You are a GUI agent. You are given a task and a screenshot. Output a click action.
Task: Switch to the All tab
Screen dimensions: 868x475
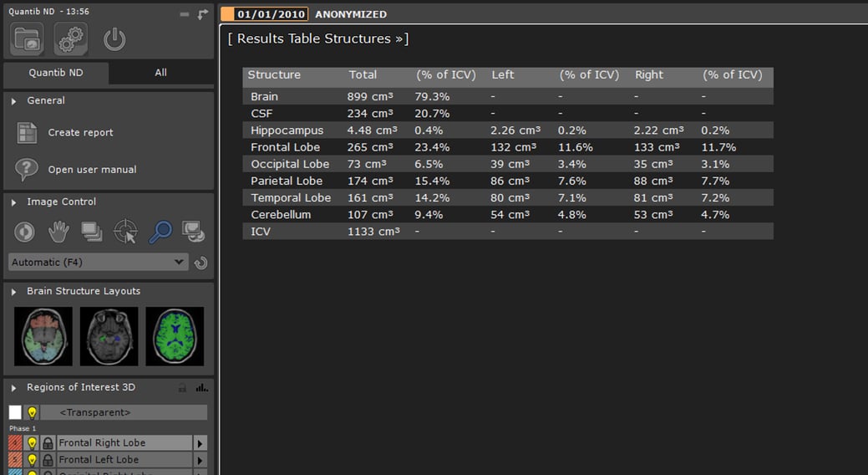(160, 73)
